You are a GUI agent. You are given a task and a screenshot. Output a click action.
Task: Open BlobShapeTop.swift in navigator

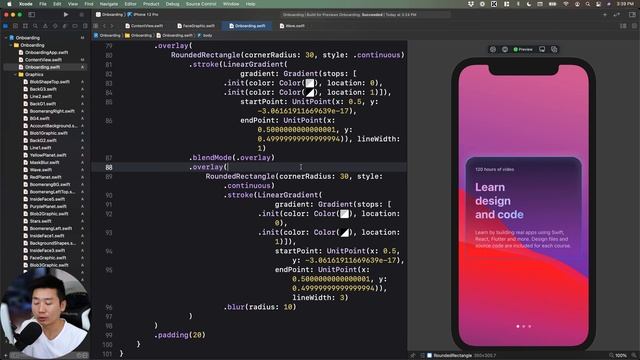pyautogui.click(x=49, y=82)
